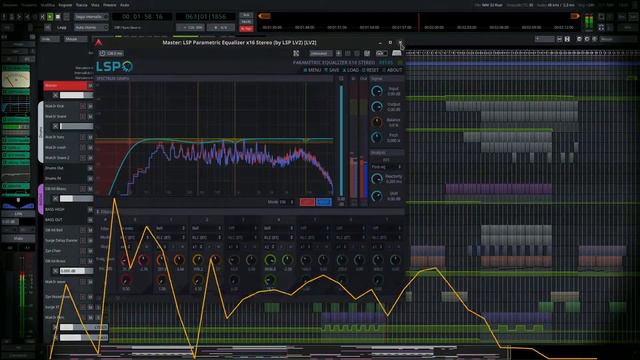The width and height of the screenshot is (640, 360).
Task: Open ABOUT in the LSP plugin header
Action: (393, 70)
